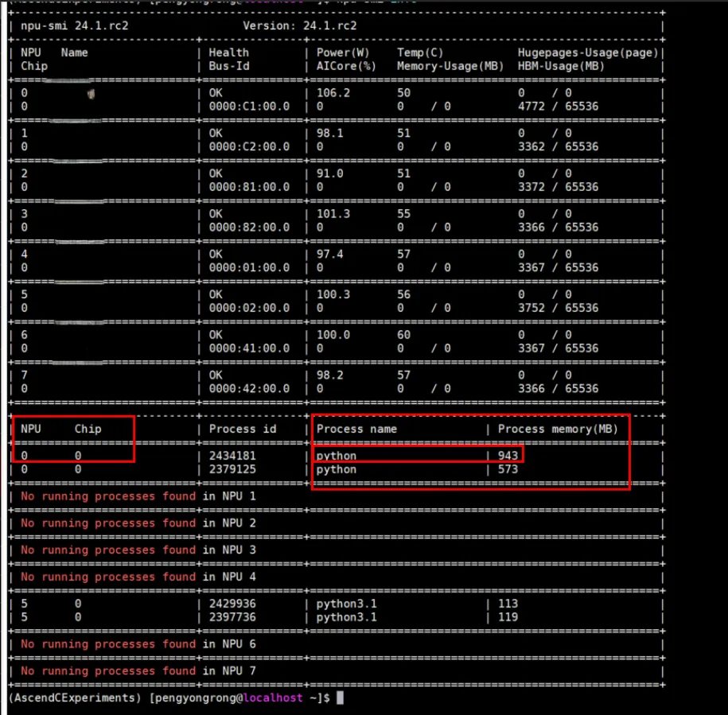Click the 'Process name' column header
The height and width of the screenshot is (715, 728).
(x=356, y=429)
